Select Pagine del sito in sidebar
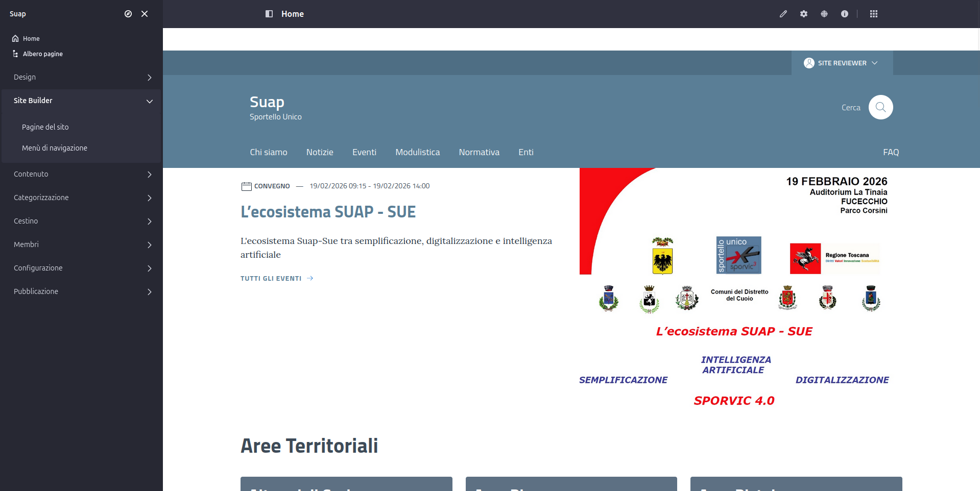This screenshot has width=980, height=491. click(45, 127)
